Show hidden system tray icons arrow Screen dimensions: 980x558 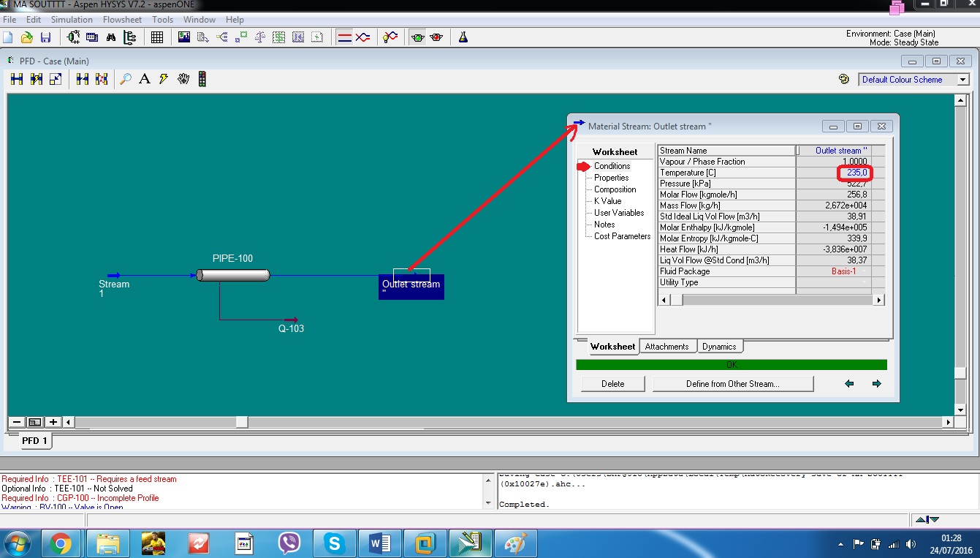[843, 544]
